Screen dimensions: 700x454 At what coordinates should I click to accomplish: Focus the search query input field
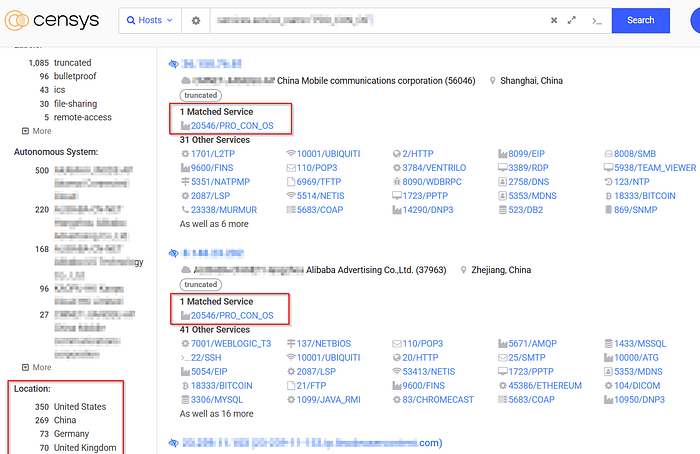(x=377, y=20)
